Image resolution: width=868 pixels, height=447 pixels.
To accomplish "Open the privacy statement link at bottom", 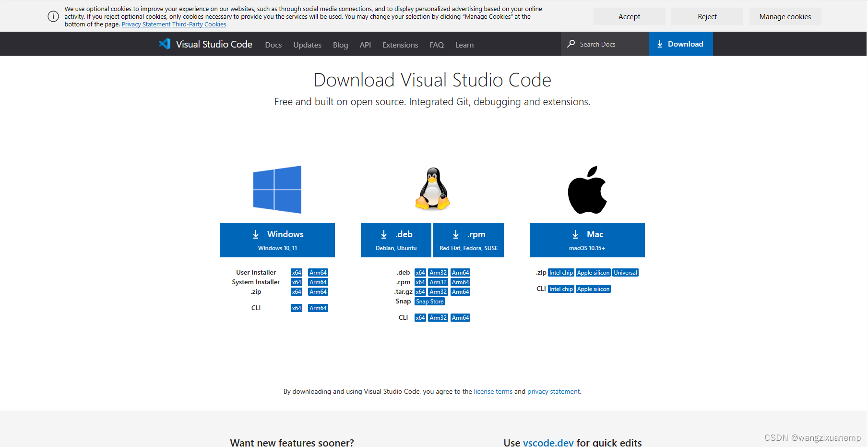I will pos(553,392).
